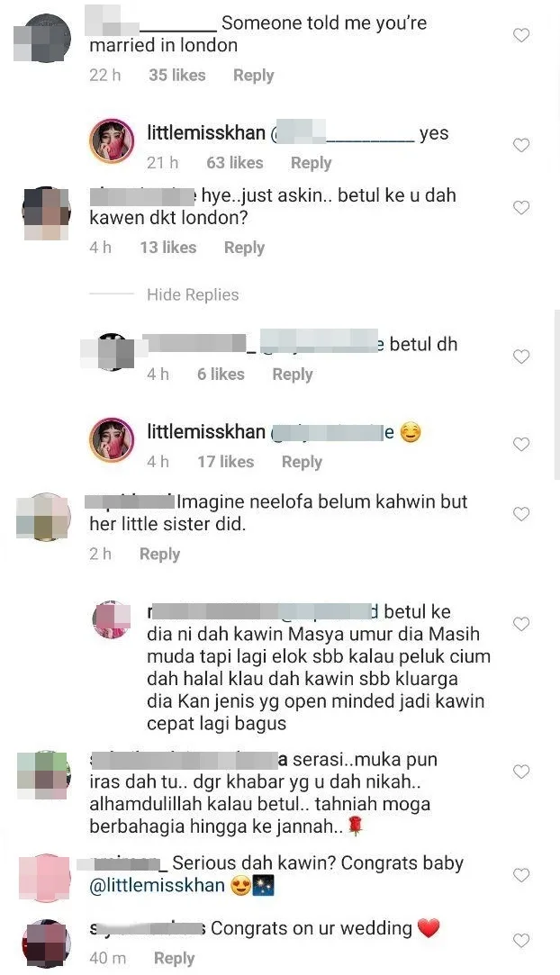Open littlemisskhan profile from 'yes' reply username
The width and height of the screenshot is (560, 975).
(206, 133)
